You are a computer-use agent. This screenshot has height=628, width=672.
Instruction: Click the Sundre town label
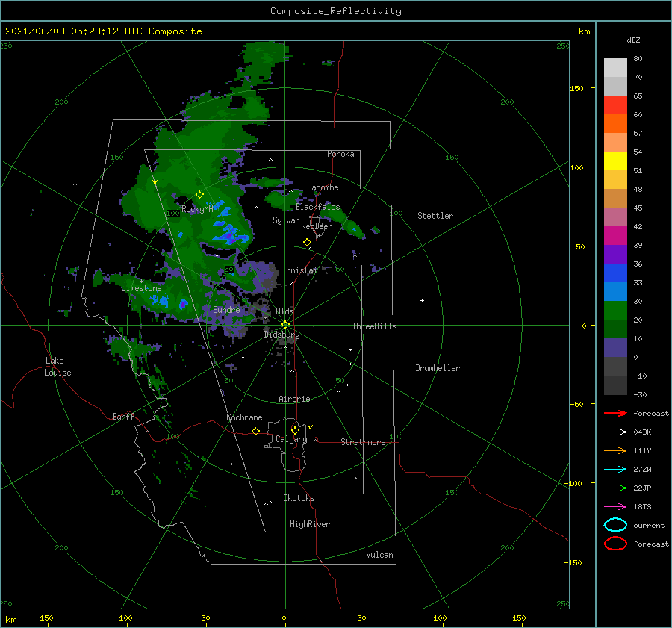pos(226,309)
